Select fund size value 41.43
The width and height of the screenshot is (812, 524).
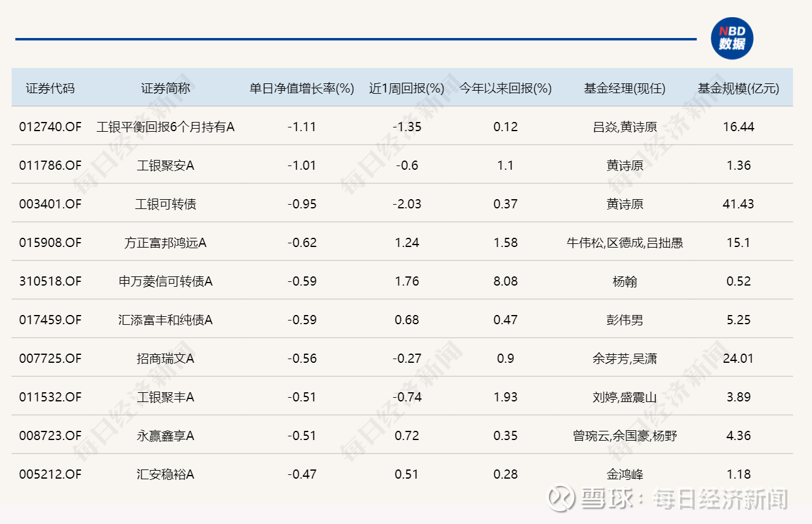click(738, 204)
